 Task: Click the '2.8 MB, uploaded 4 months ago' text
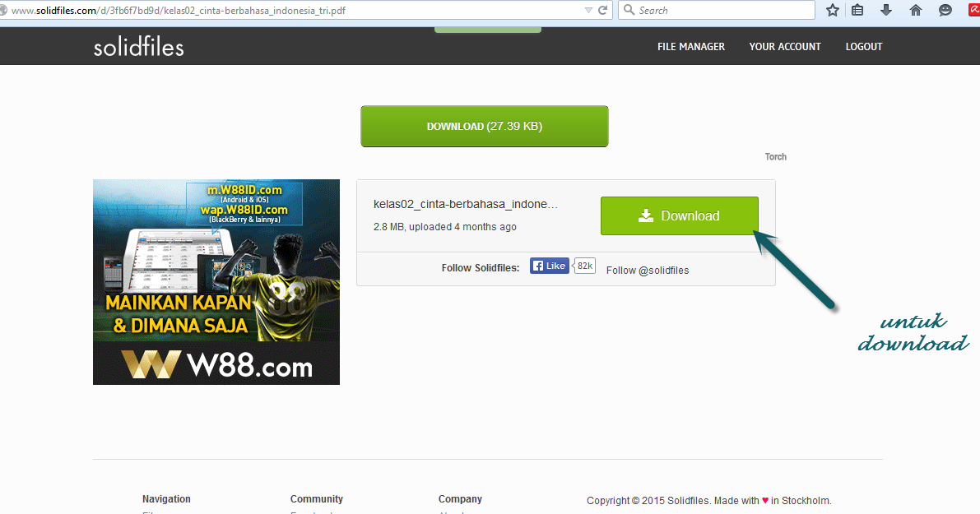(445, 227)
